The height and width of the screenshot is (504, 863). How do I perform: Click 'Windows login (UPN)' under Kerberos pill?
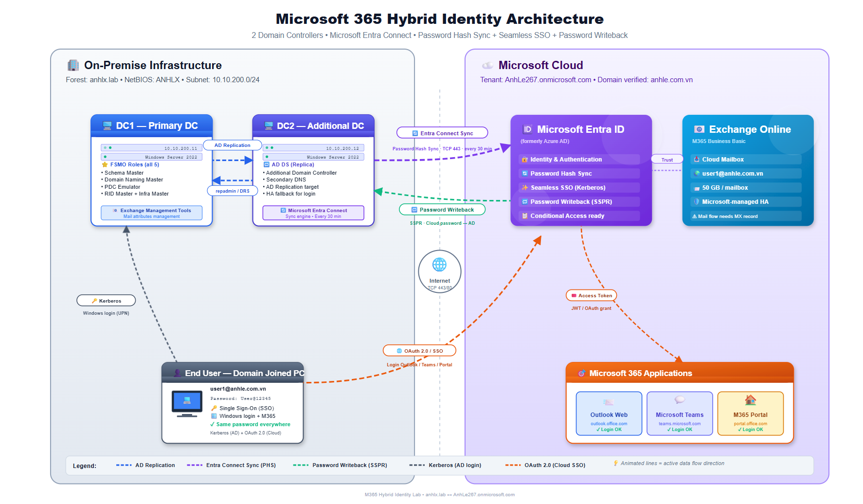(106, 313)
